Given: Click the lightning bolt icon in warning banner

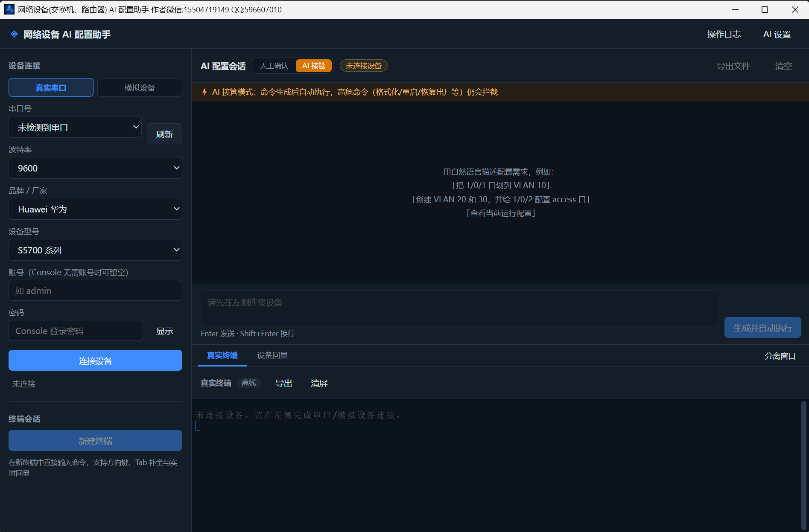Looking at the screenshot, I should point(204,92).
